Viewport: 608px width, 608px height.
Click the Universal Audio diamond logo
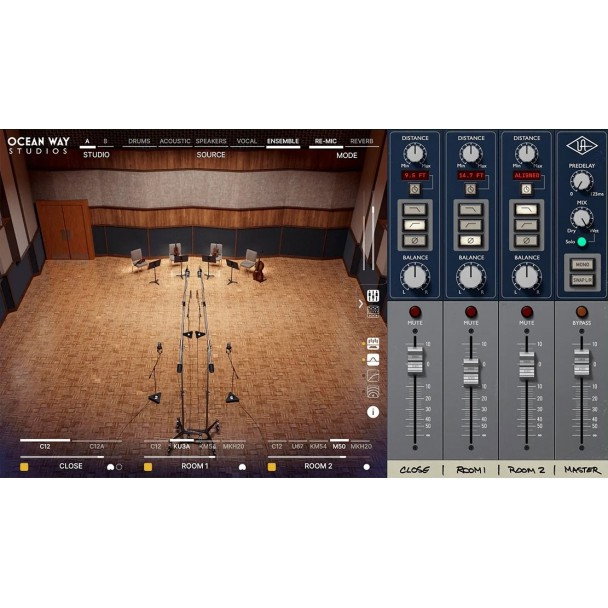(x=582, y=146)
